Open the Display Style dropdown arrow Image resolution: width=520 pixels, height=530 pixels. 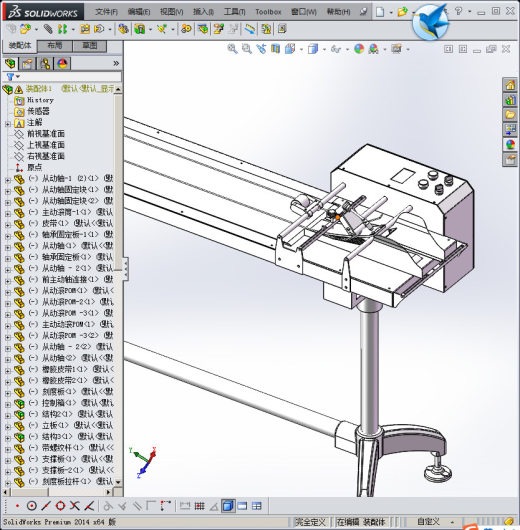coord(324,50)
